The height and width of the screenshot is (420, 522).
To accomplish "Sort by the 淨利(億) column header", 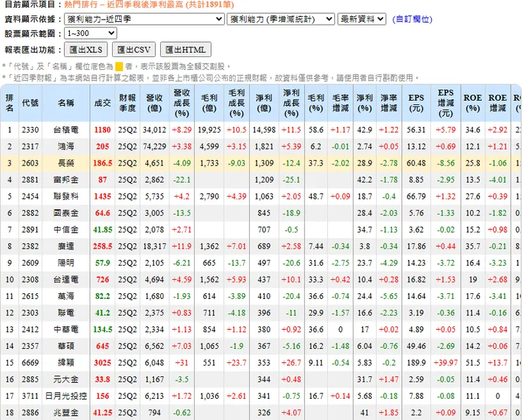I will pos(264,103).
